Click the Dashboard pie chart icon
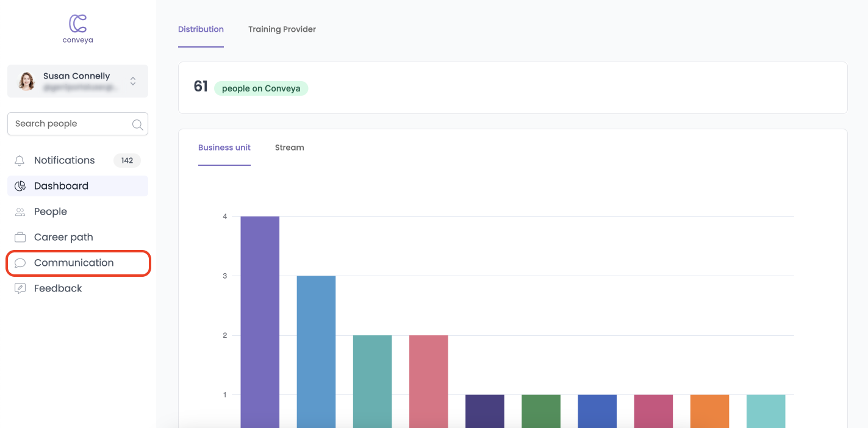The height and width of the screenshot is (428, 868). 20,186
